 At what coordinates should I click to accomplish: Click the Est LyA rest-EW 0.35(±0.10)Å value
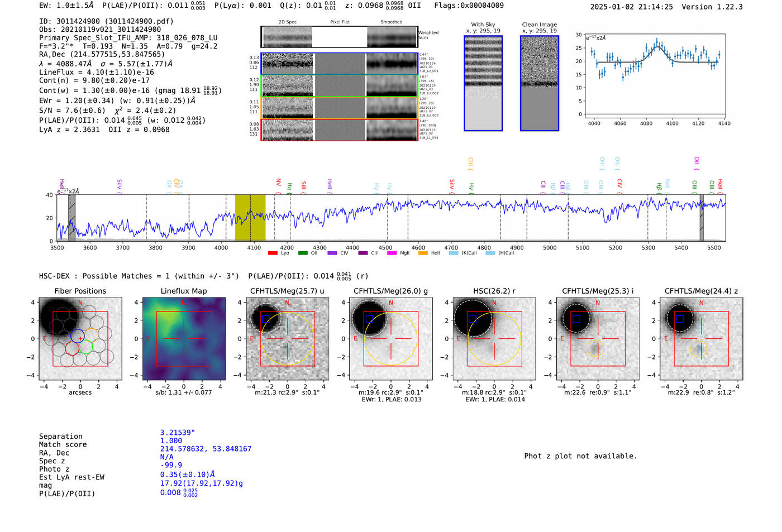pos(188,475)
